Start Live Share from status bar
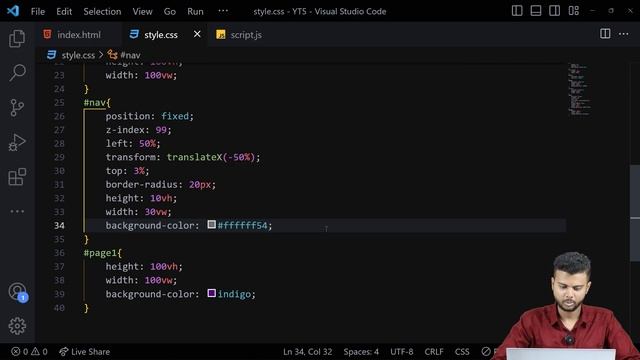This screenshot has height=360, width=640. tap(84, 351)
